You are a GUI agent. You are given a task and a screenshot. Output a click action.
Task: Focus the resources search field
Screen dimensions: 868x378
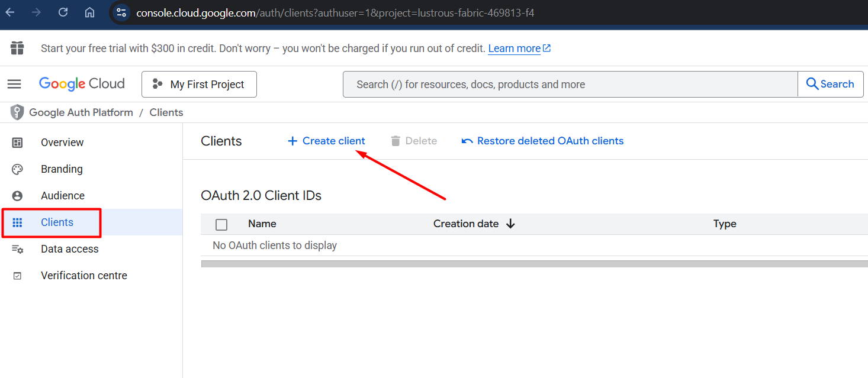point(570,84)
